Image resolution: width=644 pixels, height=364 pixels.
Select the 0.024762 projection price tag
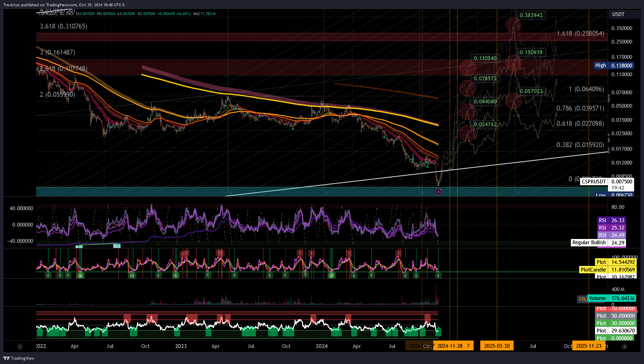pos(485,124)
